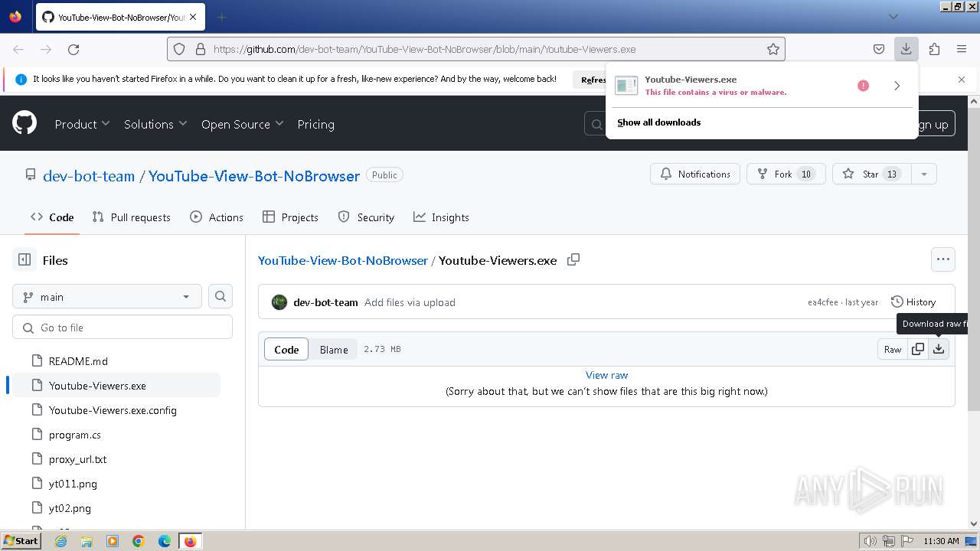Open a new browser tab
The width and height of the screenshot is (980, 551).
[x=221, y=17]
